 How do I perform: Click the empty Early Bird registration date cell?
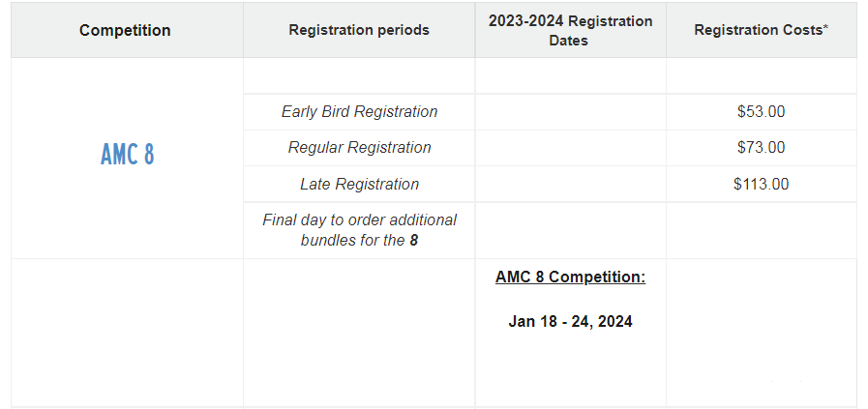point(570,112)
